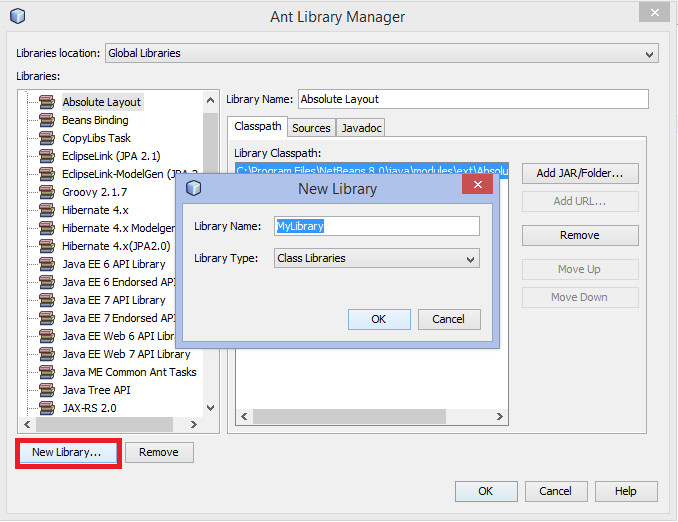The height and width of the screenshot is (522, 678).
Task: Click the library icon next to CopyLibs Task
Action: tap(45, 138)
